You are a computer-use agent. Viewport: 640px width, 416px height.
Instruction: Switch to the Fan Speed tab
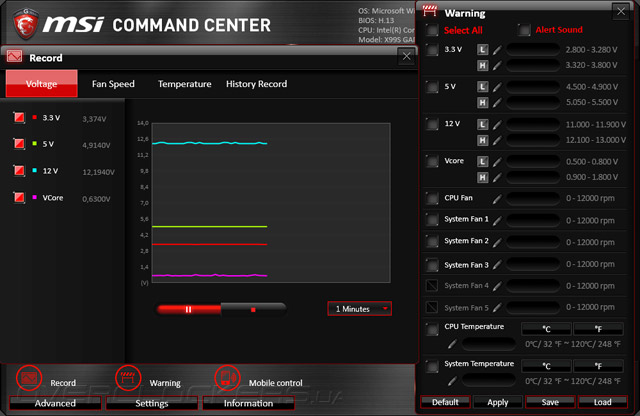[x=113, y=84]
